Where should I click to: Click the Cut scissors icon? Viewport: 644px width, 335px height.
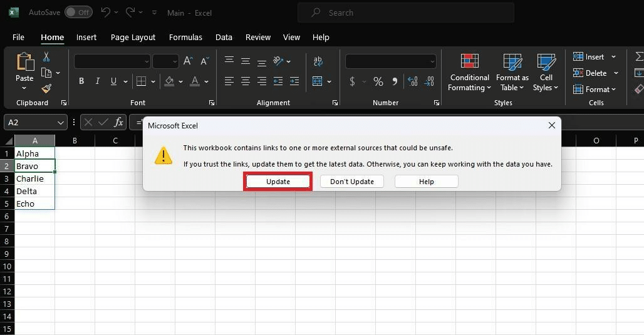(46, 57)
